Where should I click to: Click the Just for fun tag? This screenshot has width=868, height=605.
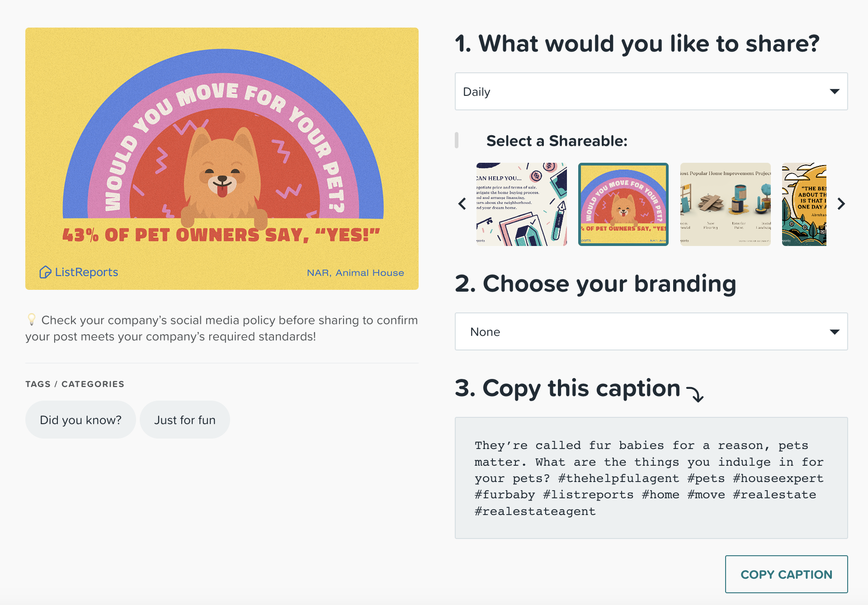tap(185, 420)
